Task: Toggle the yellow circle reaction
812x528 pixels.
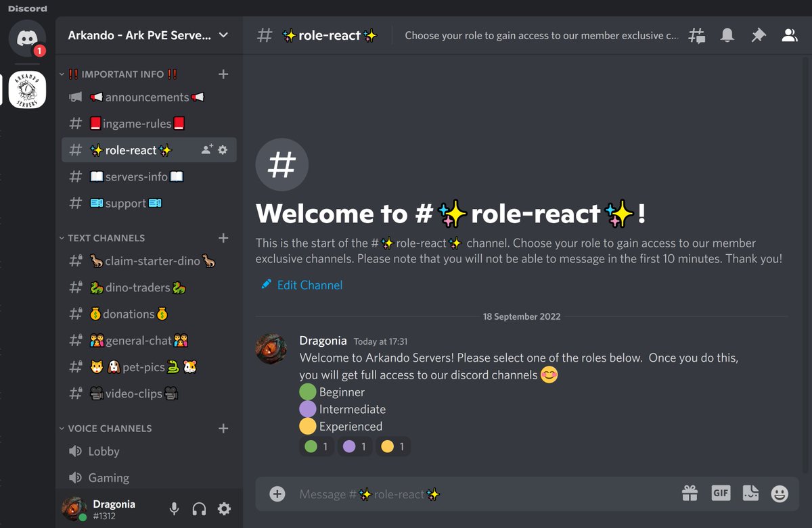Action: click(x=393, y=447)
